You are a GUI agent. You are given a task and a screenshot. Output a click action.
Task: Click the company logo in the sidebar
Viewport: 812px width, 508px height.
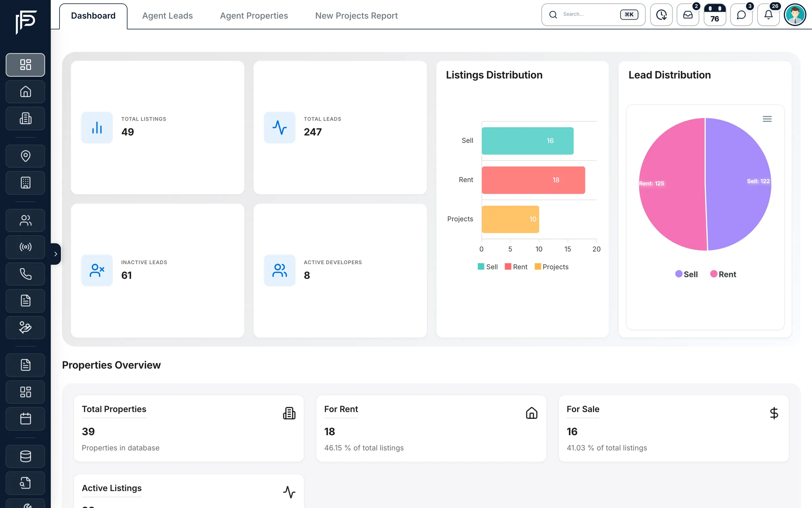point(26,22)
